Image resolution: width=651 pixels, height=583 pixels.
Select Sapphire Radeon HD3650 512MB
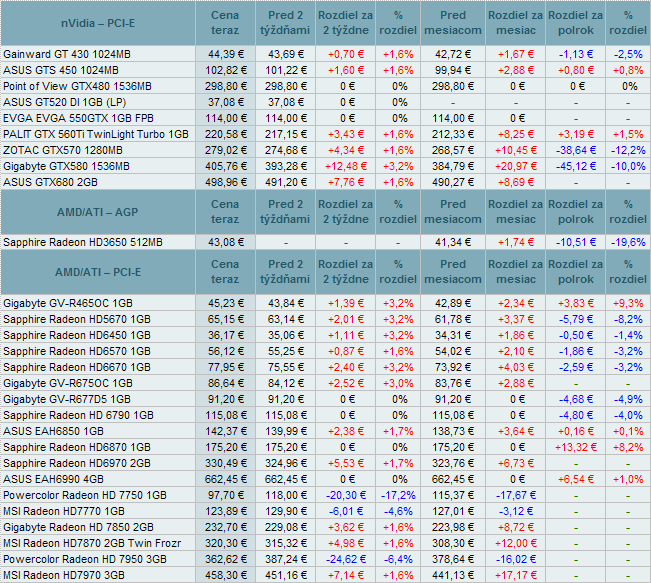coord(83,242)
